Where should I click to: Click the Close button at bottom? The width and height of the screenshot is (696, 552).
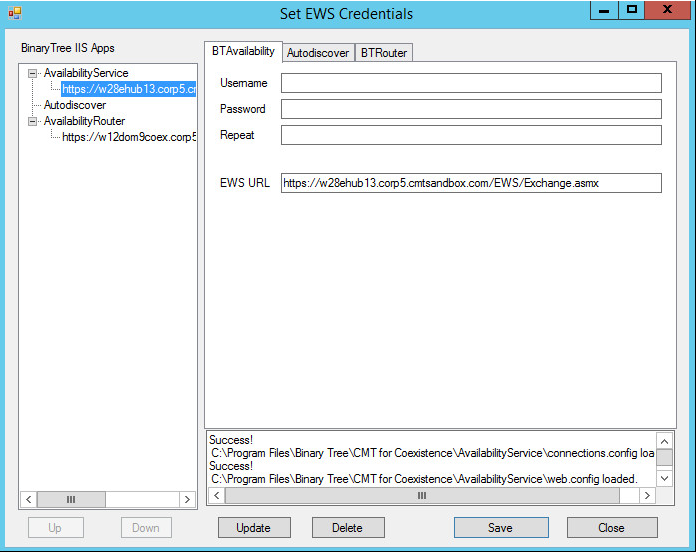click(x=612, y=527)
